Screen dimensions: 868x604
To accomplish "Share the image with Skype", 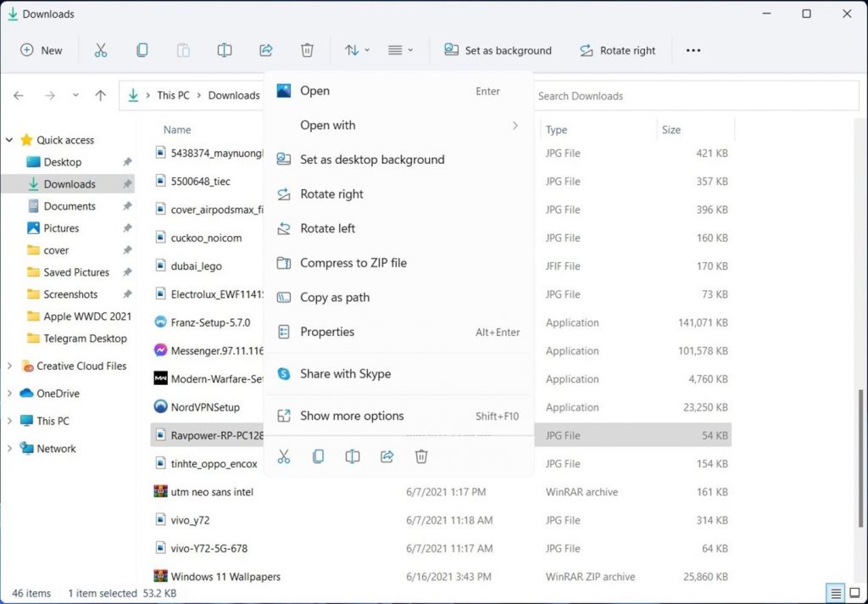I will 345,373.
